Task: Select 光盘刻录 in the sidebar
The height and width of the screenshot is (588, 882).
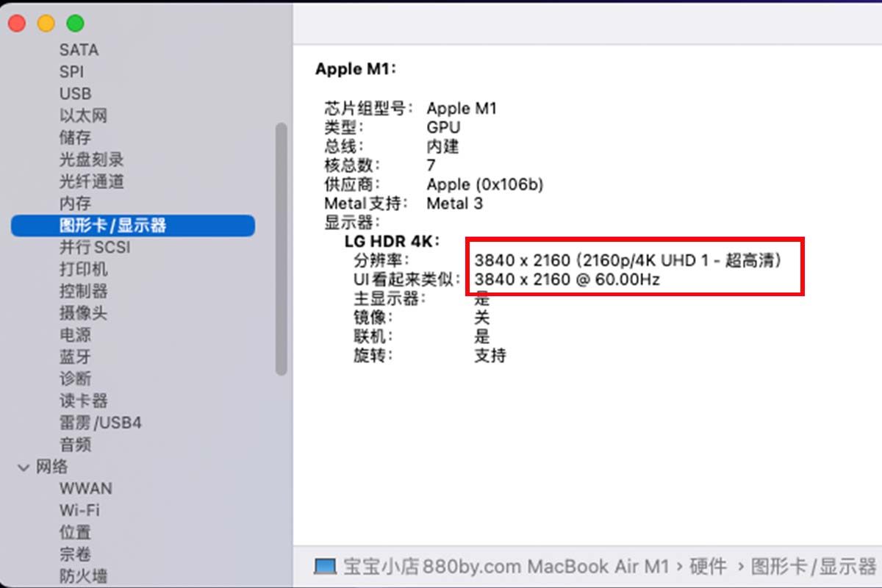Action: click(x=92, y=159)
